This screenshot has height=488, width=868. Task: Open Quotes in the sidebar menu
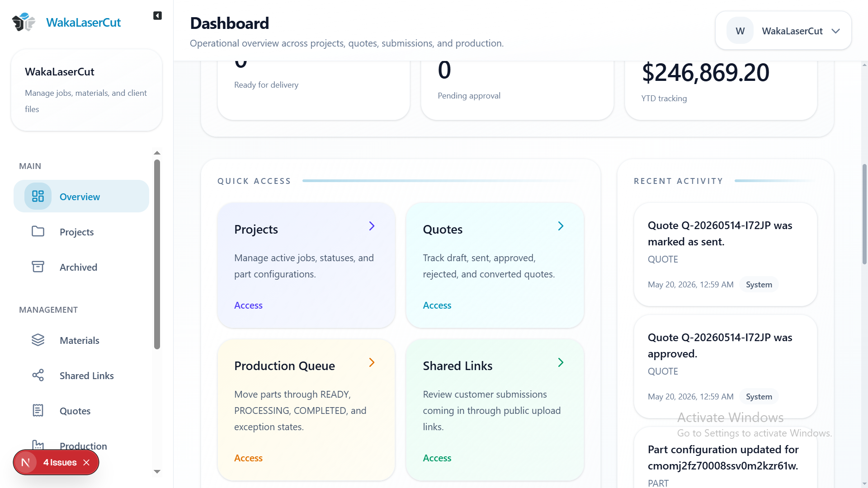point(81,411)
